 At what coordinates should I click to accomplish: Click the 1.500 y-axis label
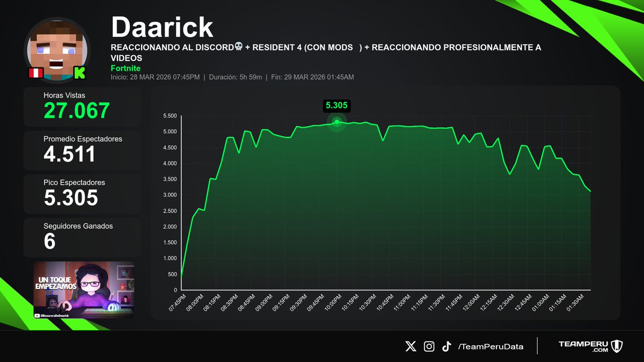click(x=170, y=242)
